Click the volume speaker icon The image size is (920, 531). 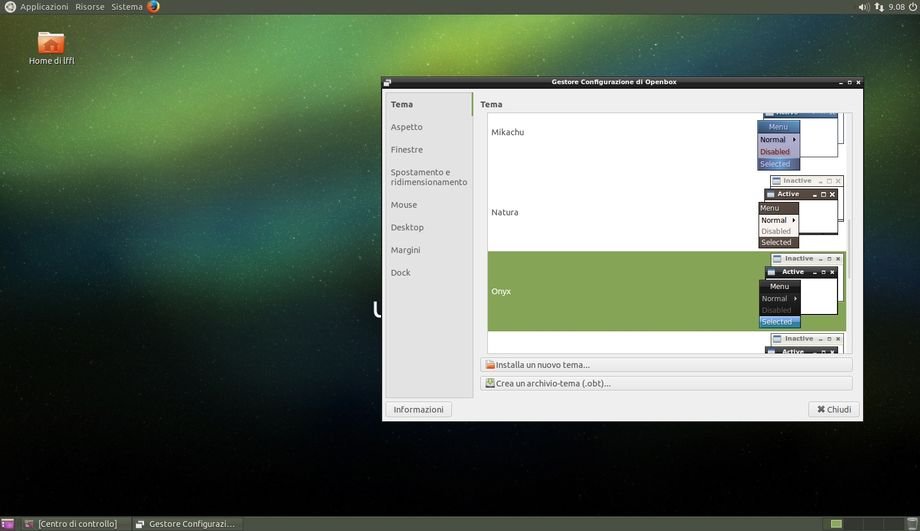864,7
